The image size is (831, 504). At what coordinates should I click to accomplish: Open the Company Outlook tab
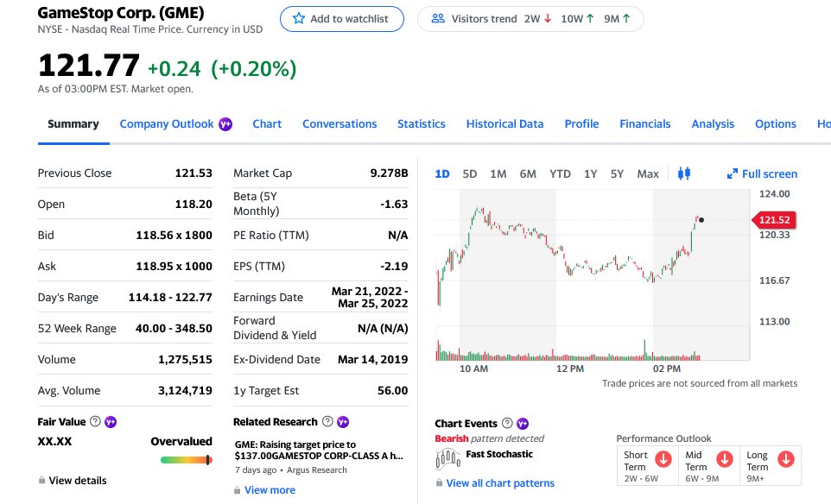click(x=167, y=124)
